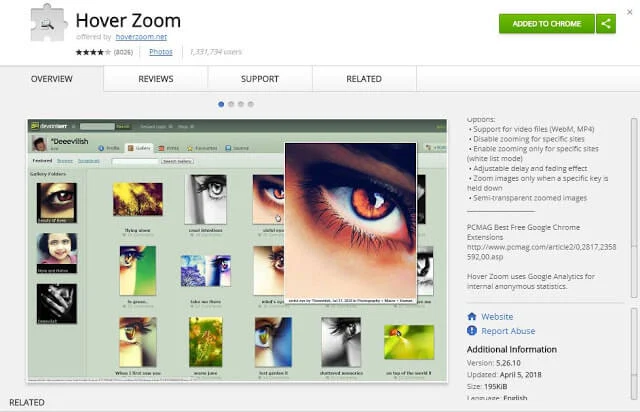Click the Hover Zoom title text
Screen dimensions: 640x412
pyautogui.click(x=128, y=20)
